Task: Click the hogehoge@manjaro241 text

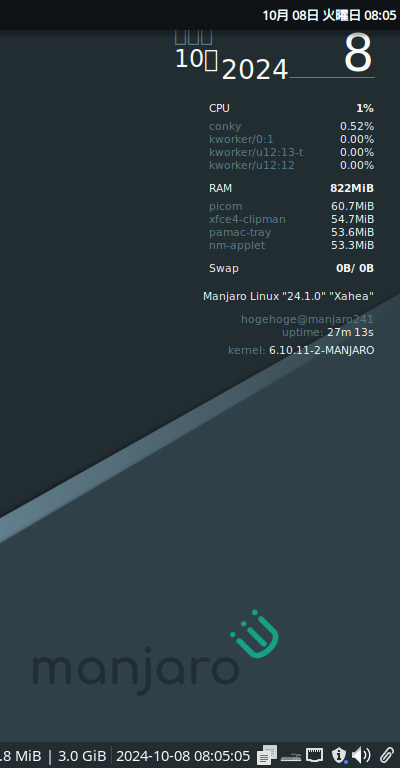Action: pos(307,319)
